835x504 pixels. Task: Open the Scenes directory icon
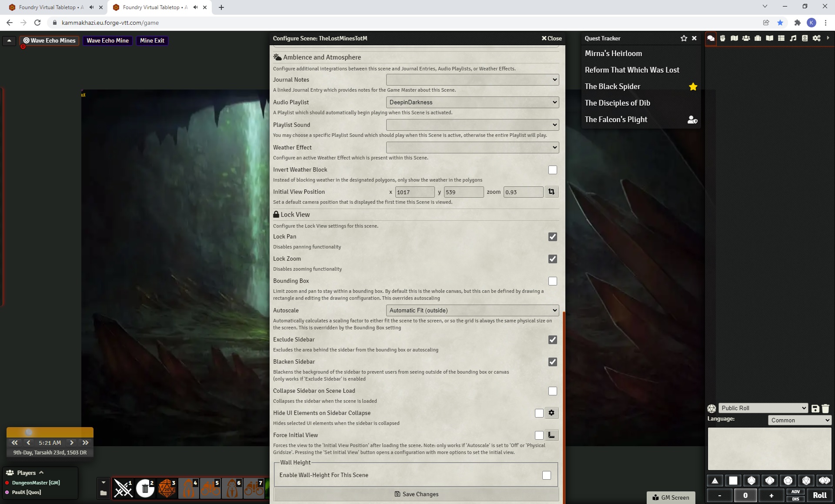point(734,38)
